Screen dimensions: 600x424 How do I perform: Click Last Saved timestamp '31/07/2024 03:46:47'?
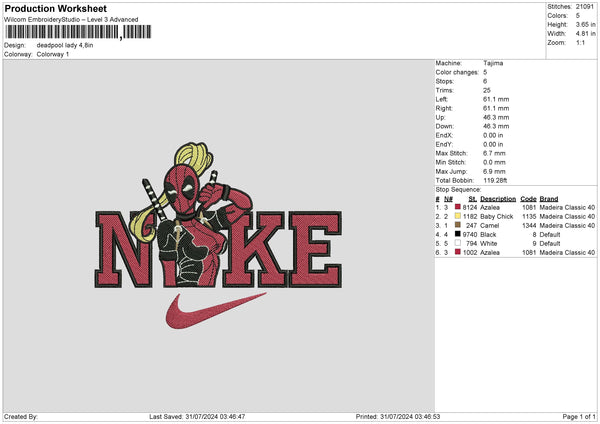coord(215,416)
